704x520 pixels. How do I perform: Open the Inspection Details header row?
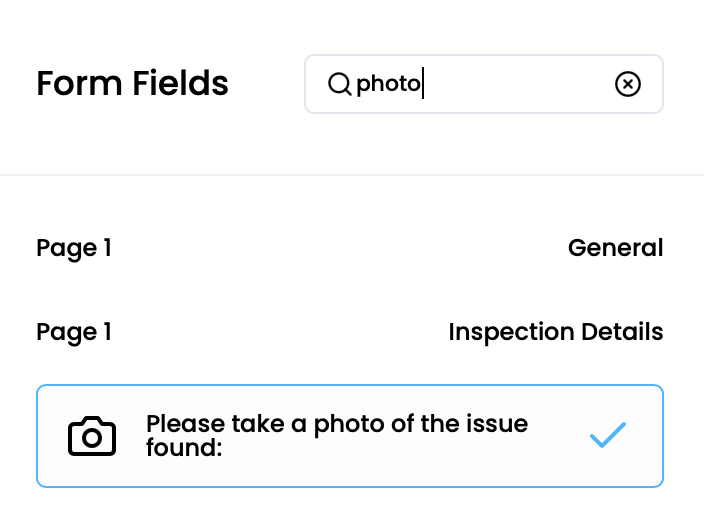[300, 331]
